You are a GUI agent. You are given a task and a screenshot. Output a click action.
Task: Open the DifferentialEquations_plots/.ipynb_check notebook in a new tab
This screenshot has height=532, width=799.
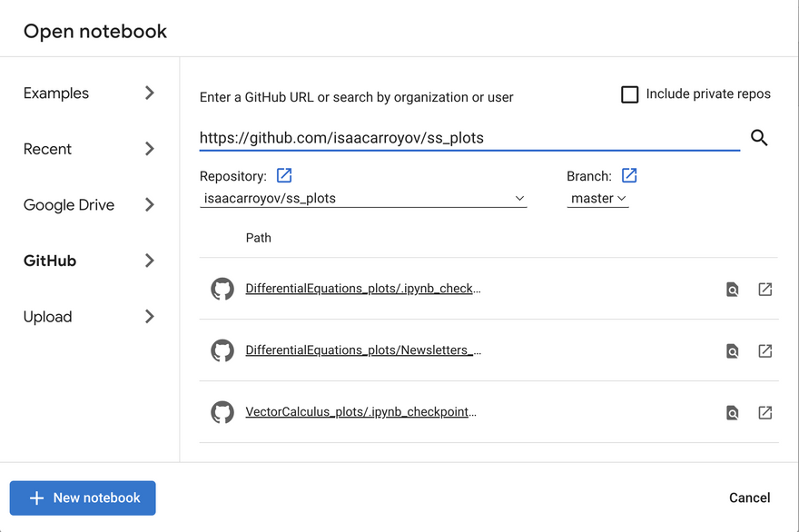[x=764, y=290]
